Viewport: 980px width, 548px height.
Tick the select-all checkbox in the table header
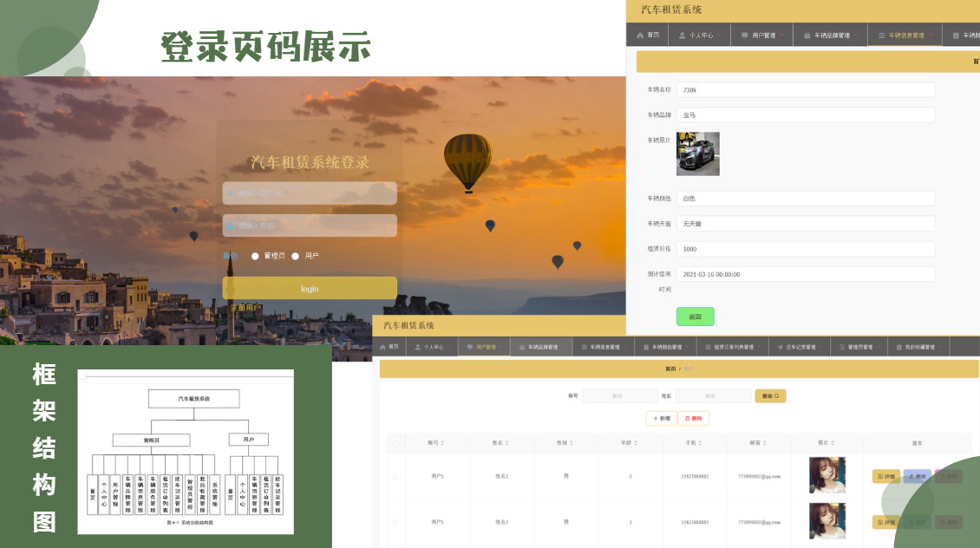pos(395,444)
